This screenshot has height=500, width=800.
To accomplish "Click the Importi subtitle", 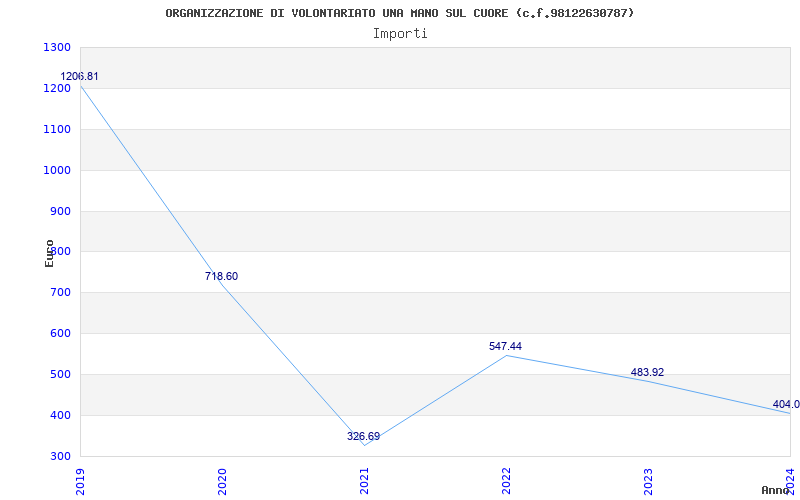I will 400,34.
